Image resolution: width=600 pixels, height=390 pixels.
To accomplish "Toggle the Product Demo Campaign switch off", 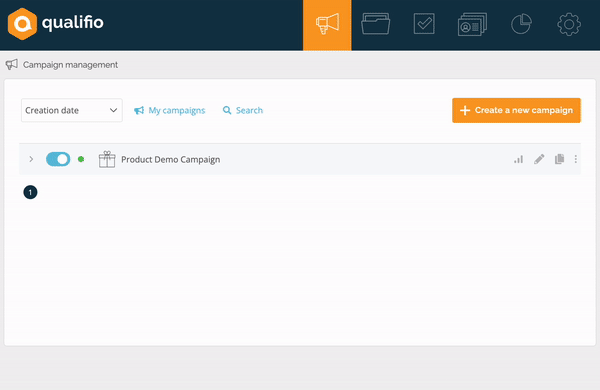I will [58, 159].
